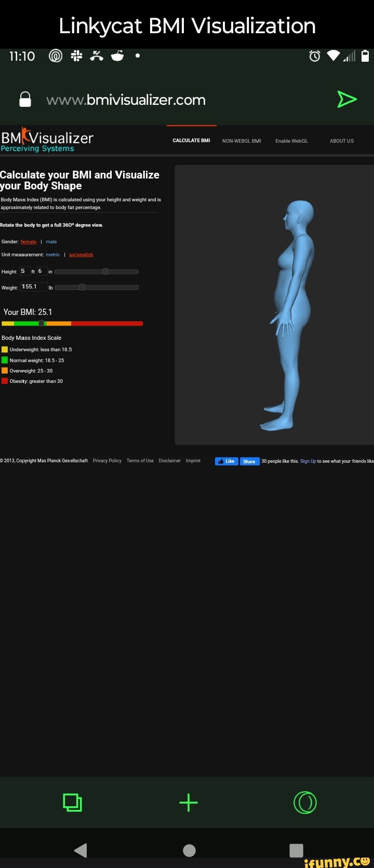
Task: Click the orange Overweight swatch
Action: point(5,370)
